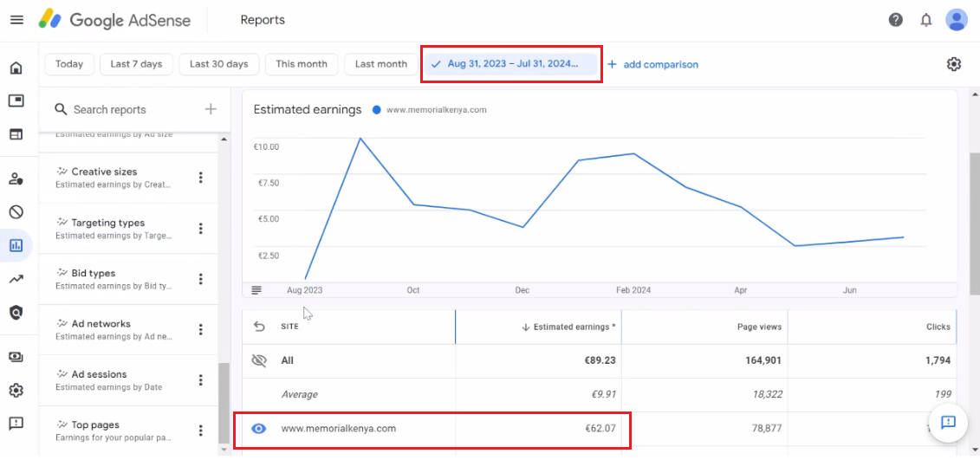Image resolution: width=980 pixels, height=460 pixels.
Task: Open the user account avatar
Action: pyautogui.click(x=957, y=20)
